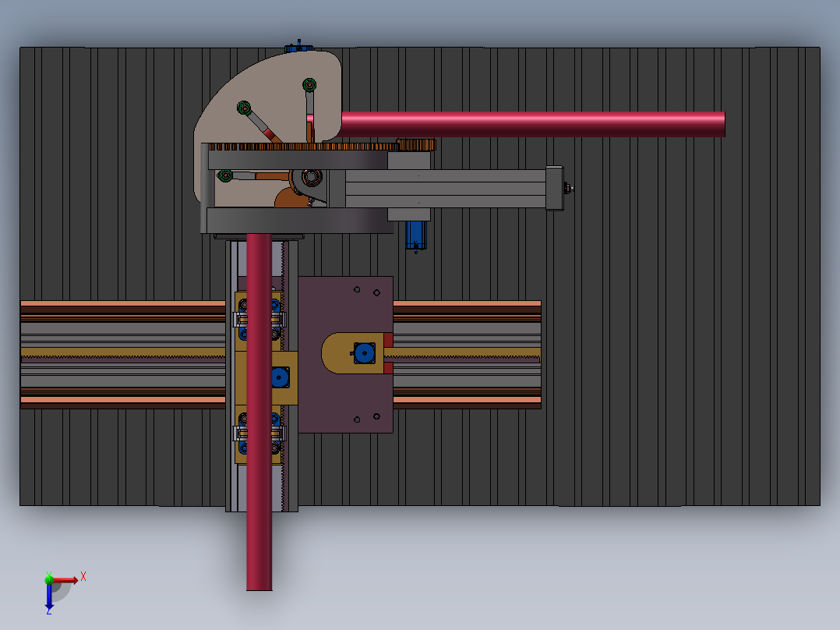Screen dimensions: 840x630
Task: Select the cylinder end cap block
Action: coord(555,188)
